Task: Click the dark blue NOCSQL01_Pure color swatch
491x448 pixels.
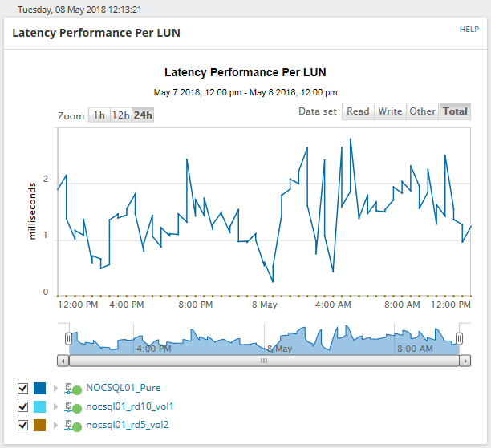Action: [x=40, y=388]
